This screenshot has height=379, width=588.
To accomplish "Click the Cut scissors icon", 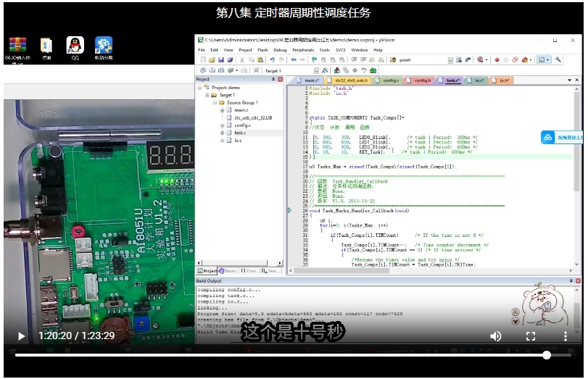I will tap(242, 59).
